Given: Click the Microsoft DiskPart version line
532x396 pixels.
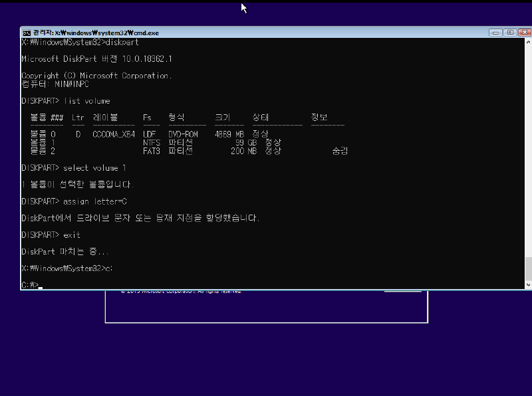Looking at the screenshot, I should point(96,59).
